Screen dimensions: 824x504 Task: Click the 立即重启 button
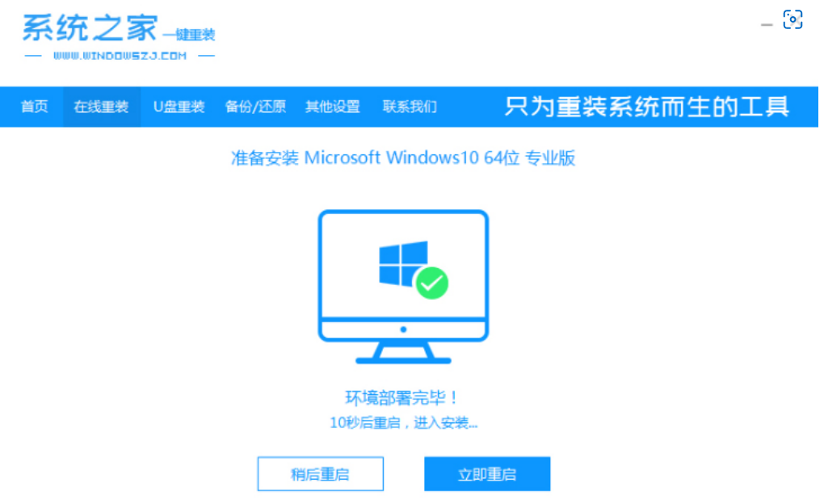(487, 474)
